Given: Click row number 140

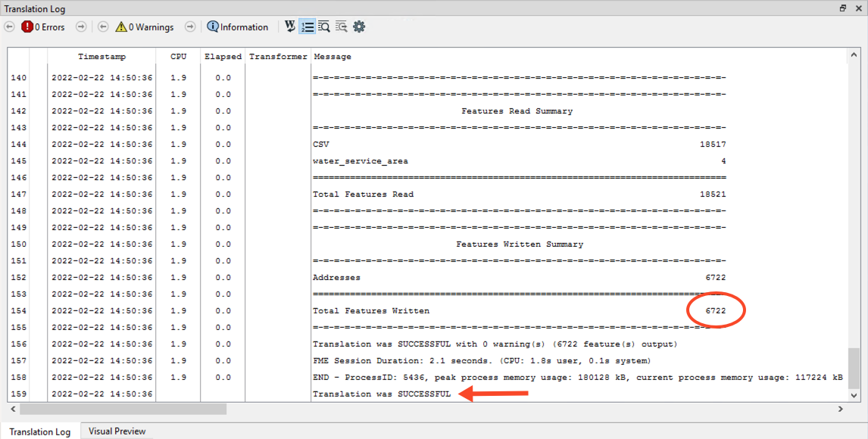Looking at the screenshot, I should click(x=18, y=78).
